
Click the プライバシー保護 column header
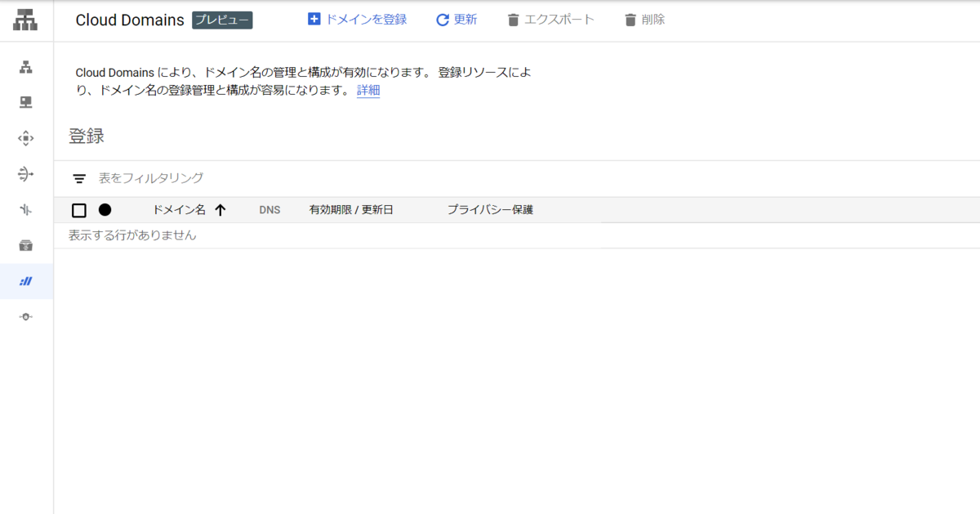[x=491, y=209]
